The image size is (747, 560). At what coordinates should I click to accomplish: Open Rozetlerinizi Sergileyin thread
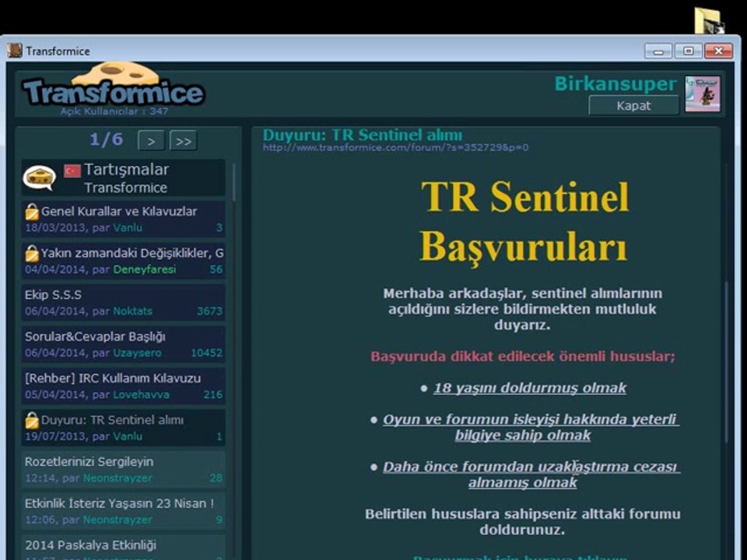124,470
